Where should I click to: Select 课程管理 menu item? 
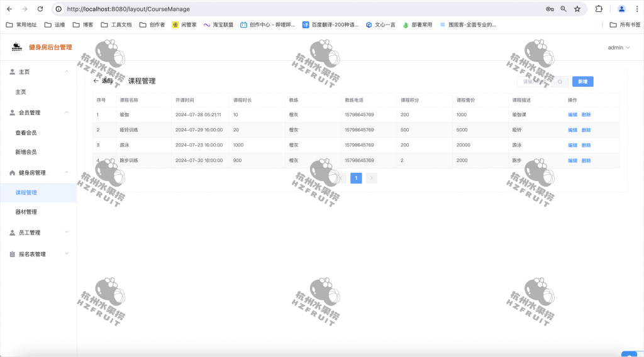tap(38, 192)
